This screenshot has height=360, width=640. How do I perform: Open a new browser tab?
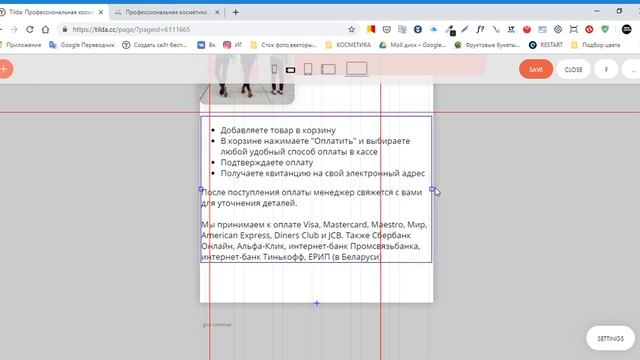[236, 12]
